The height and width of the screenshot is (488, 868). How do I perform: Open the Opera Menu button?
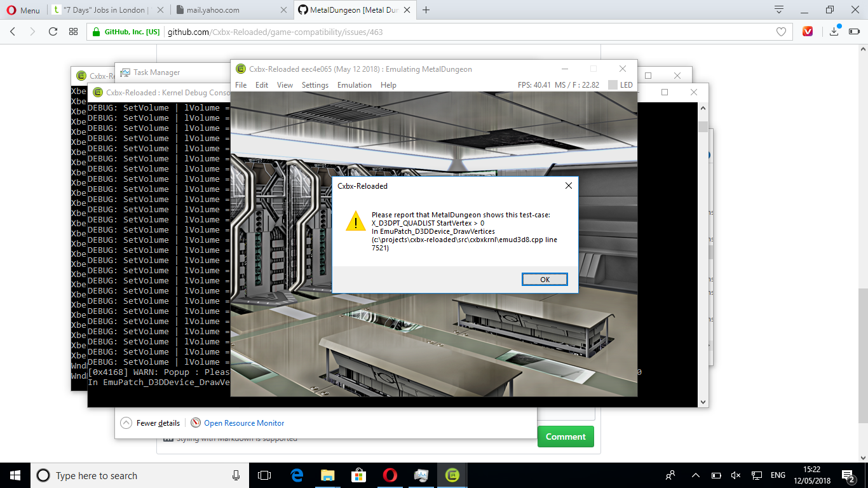click(x=23, y=10)
